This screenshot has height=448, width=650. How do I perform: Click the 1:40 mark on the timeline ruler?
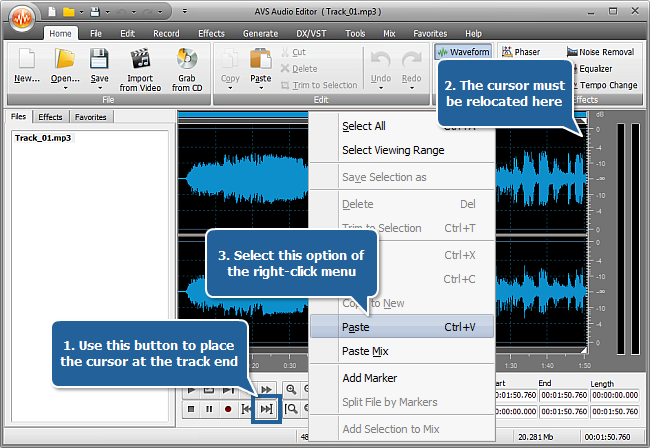pos(547,366)
